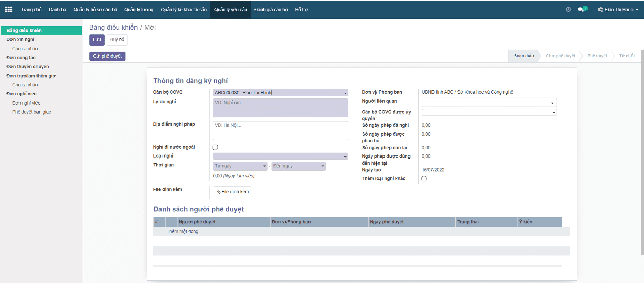Click the paperclip File đính kèm button
This screenshot has width=644, height=283.
click(x=232, y=192)
